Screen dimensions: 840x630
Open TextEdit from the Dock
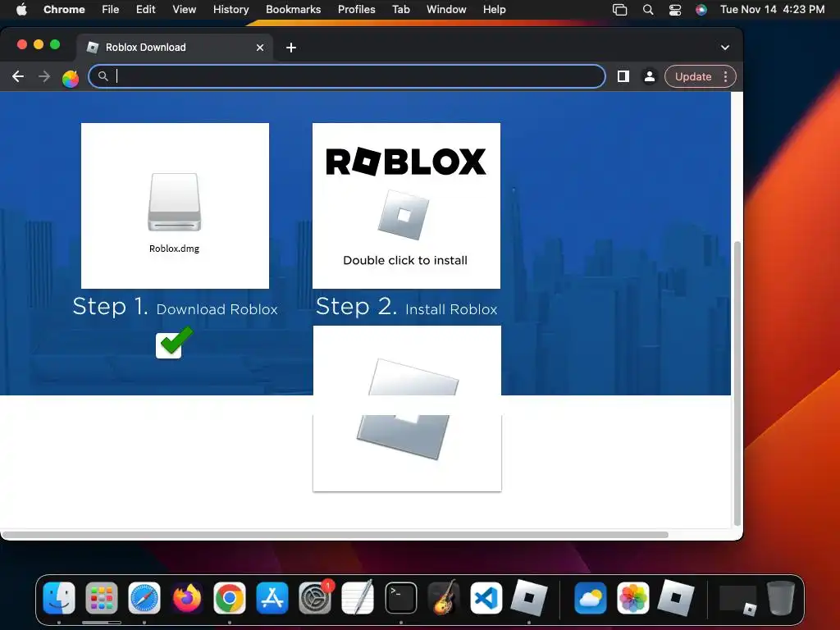pyautogui.click(x=358, y=598)
